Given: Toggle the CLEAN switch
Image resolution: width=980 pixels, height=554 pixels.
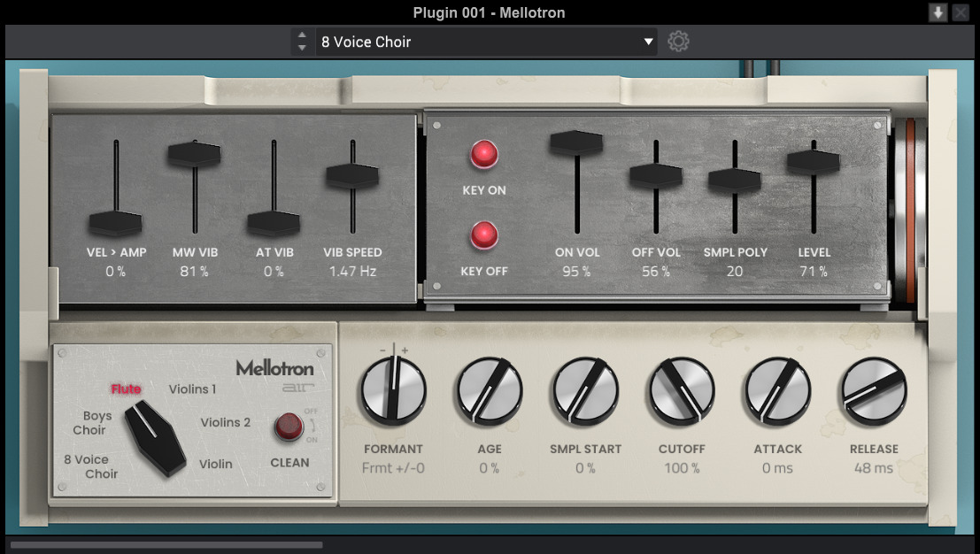Looking at the screenshot, I should 289,427.
